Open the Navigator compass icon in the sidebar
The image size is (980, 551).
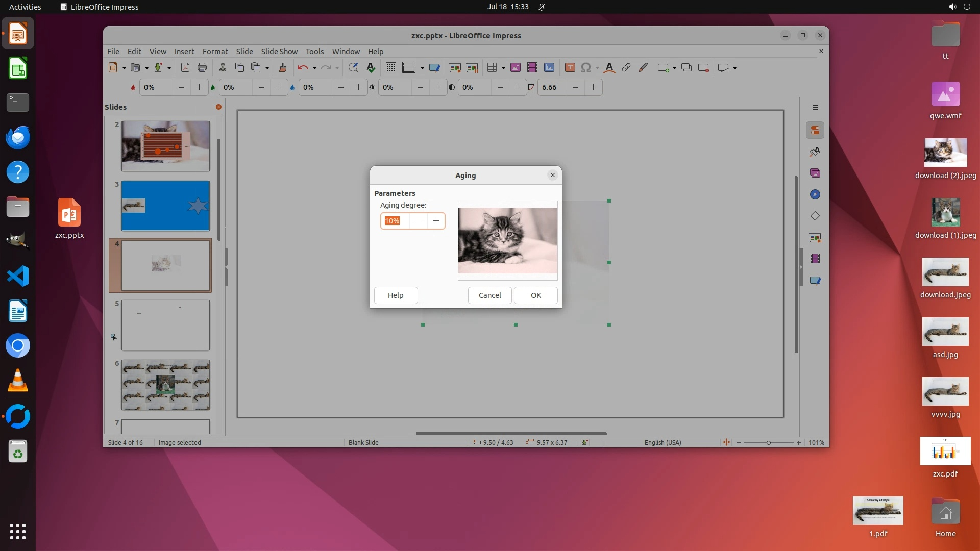pyautogui.click(x=815, y=194)
